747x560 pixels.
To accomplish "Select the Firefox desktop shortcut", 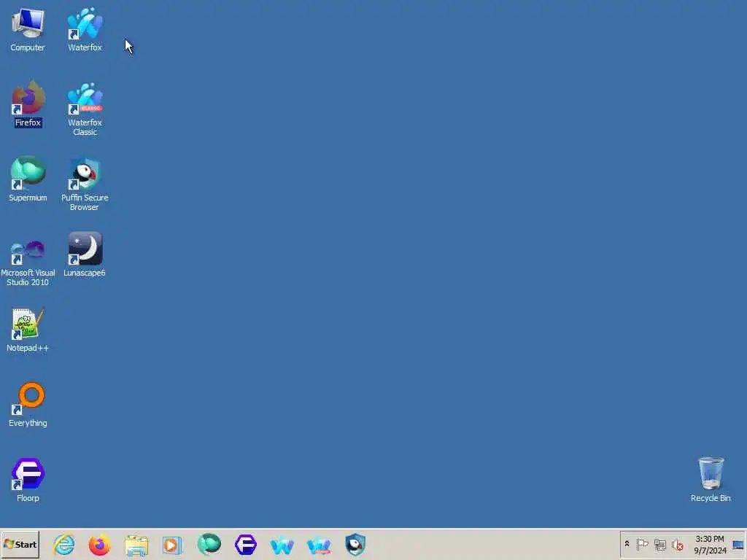I will 28,104.
